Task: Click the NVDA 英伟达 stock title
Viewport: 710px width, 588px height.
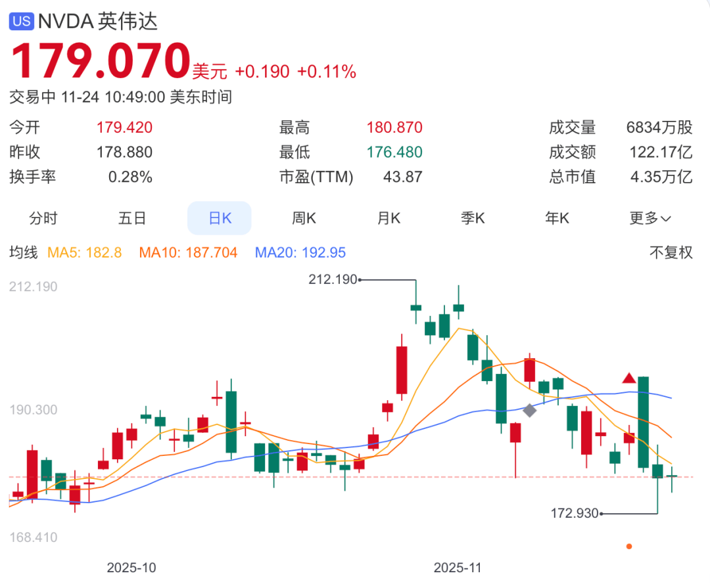Action: (98, 21)
